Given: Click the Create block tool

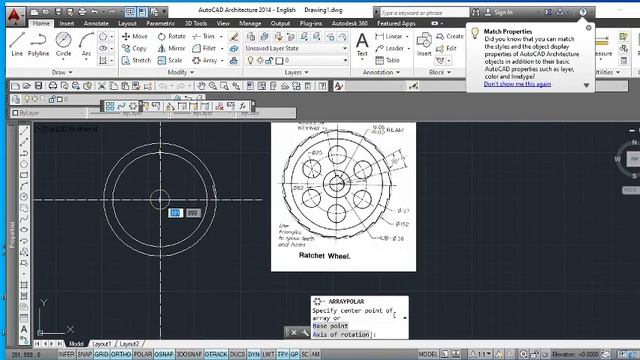Looking at the screenshot, I should coord(449,36).
